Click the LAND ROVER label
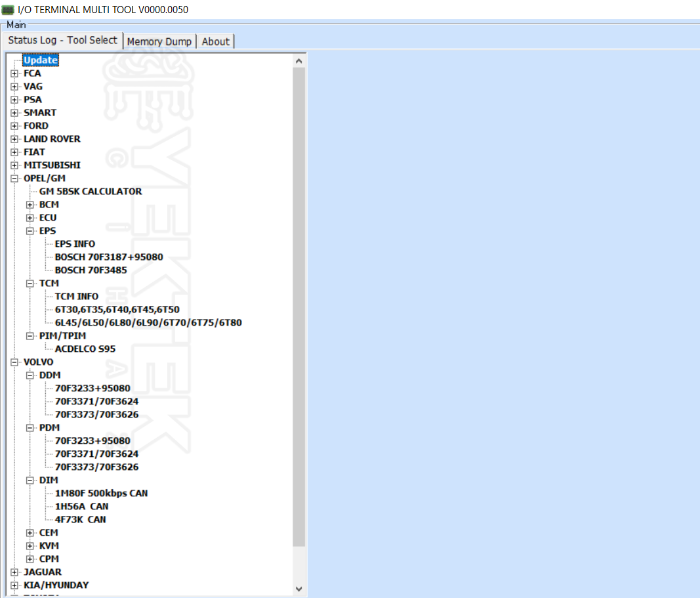The width and height of the screenshot is (700, 598). click(x=52, y=139)
